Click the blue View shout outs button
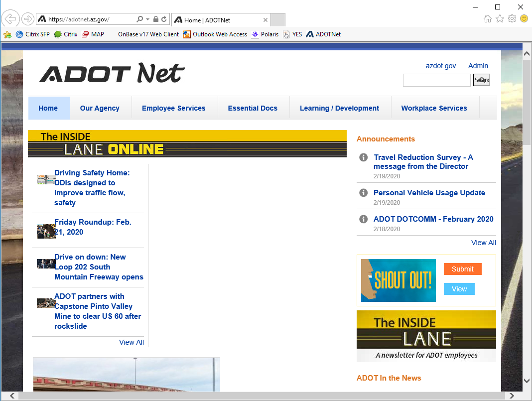This screenshot has height=401, width=532. point(459,289)
